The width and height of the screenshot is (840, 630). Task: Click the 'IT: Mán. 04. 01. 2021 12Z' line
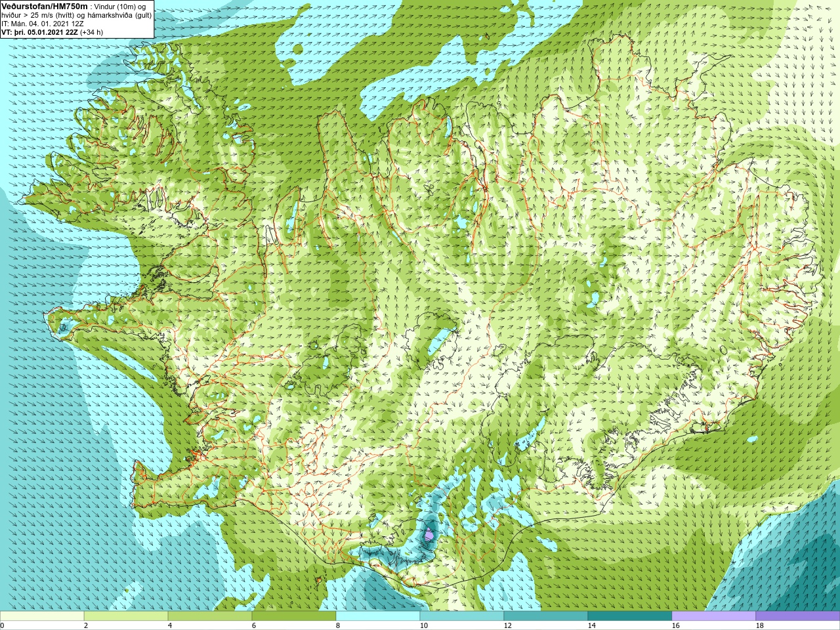42,24
